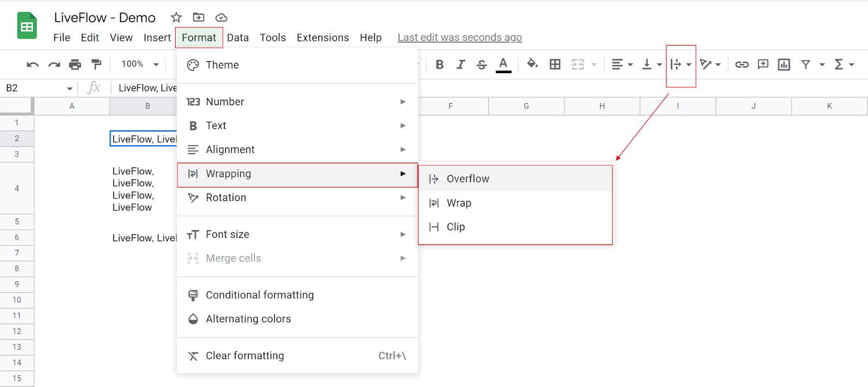Select Alternating colors
The width and height of the screenshot is (868, 387).
[297, 319]
